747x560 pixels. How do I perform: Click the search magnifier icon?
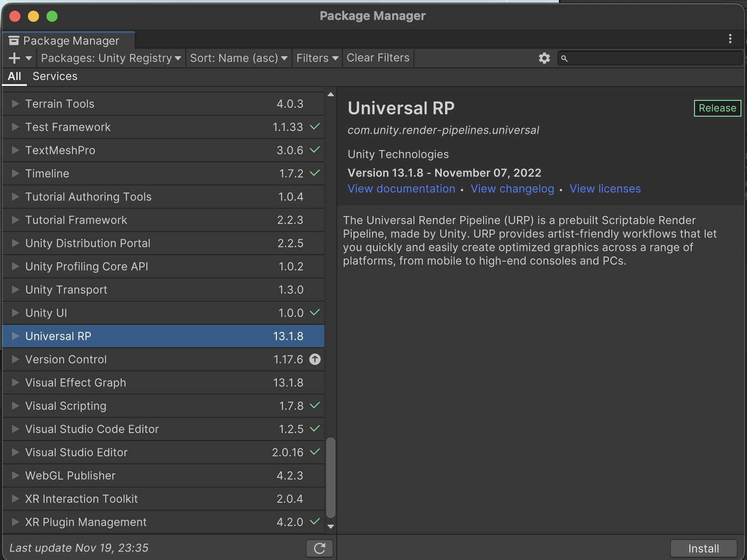564,59
